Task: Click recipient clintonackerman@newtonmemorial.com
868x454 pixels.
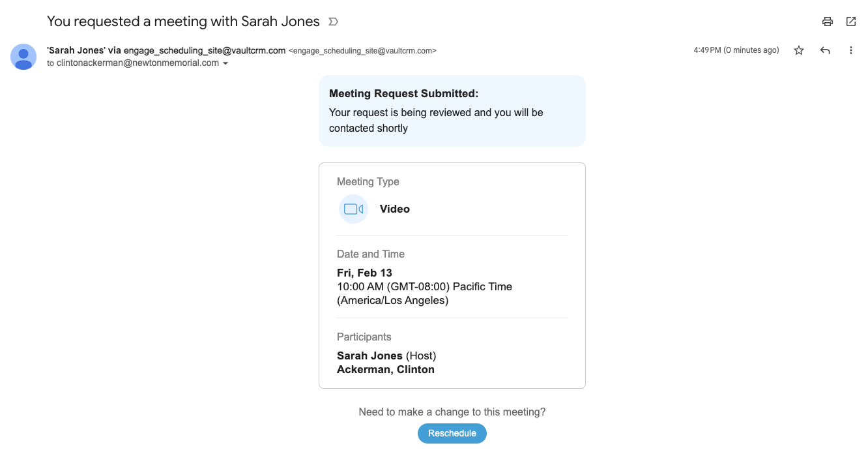Action: point(137,63)
